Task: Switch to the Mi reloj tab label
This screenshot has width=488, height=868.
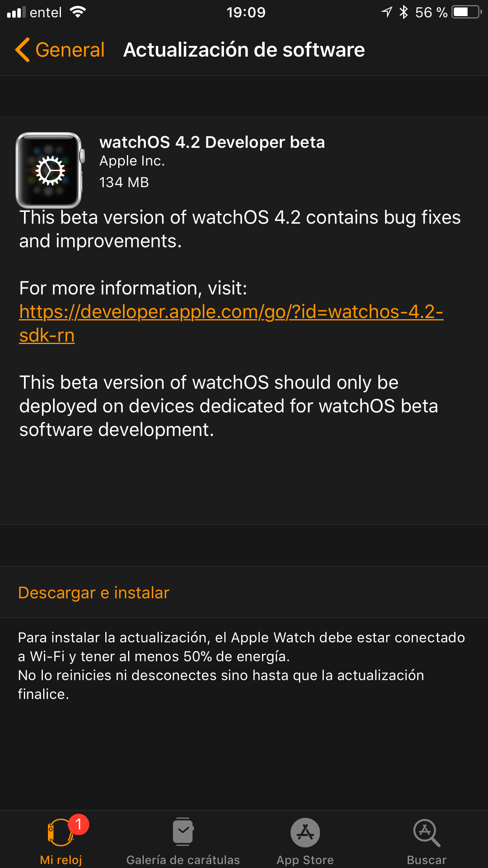Action: point(61,860)
